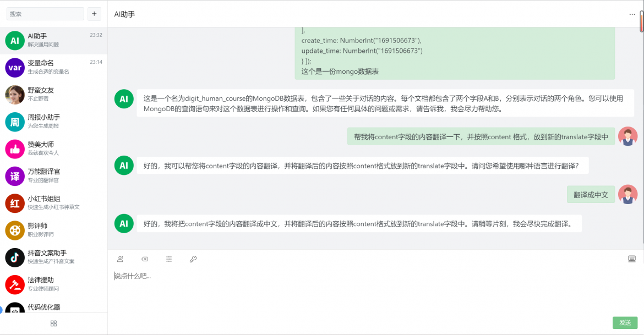This screenshot has height=335, width=644.
Task: Open the grid apps icon at the sidebar bottom
Action: tap(53, 323)
